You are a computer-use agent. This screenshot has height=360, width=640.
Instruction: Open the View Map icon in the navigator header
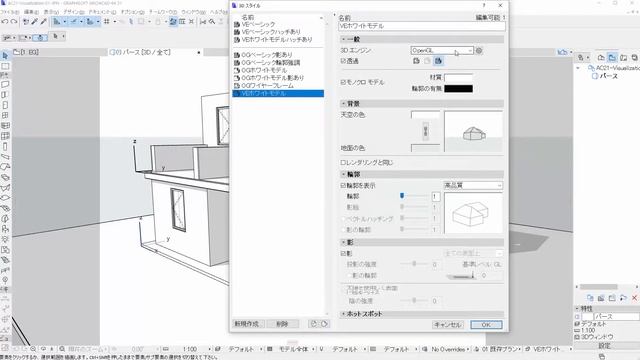click(x=612, y=58)
